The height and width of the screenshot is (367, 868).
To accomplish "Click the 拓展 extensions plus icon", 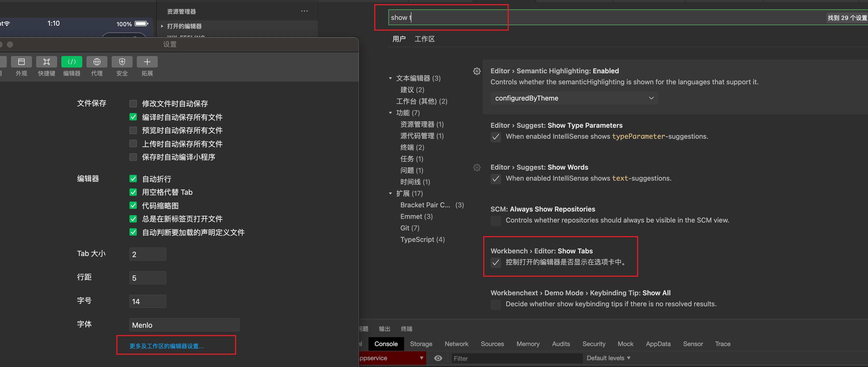I will (147, 62).
